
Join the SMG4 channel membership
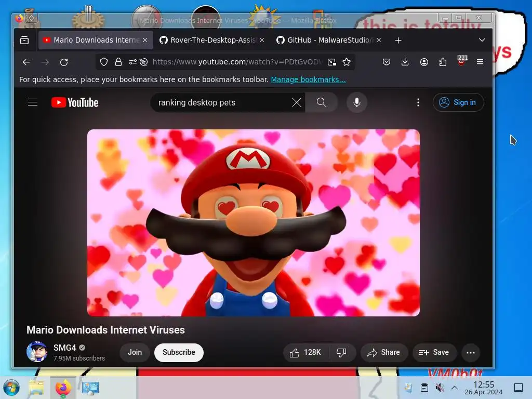coord(135,353)
